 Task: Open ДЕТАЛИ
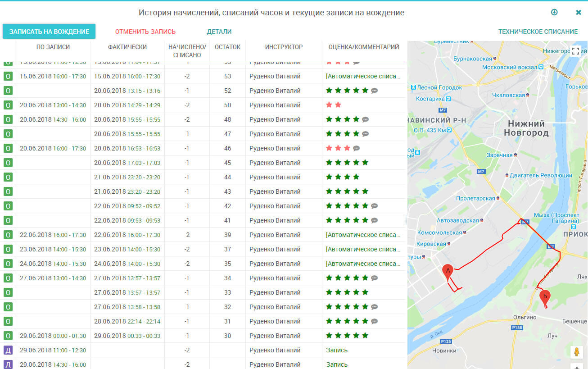point(219,32)
